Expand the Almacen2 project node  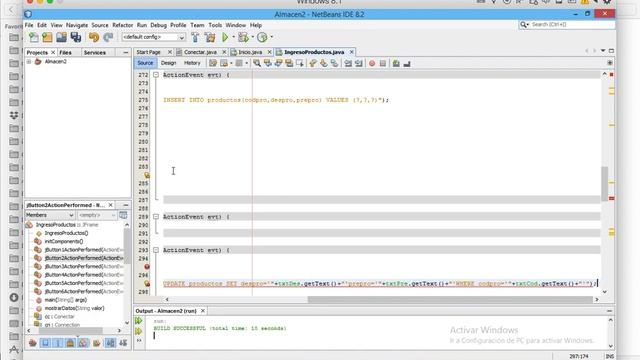click(x=29, y=62)
